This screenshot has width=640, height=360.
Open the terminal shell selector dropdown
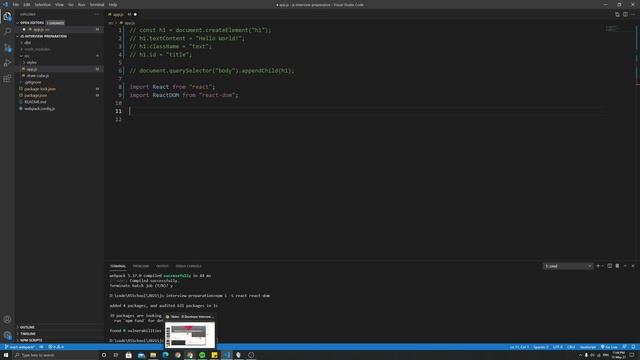[567, 266]
